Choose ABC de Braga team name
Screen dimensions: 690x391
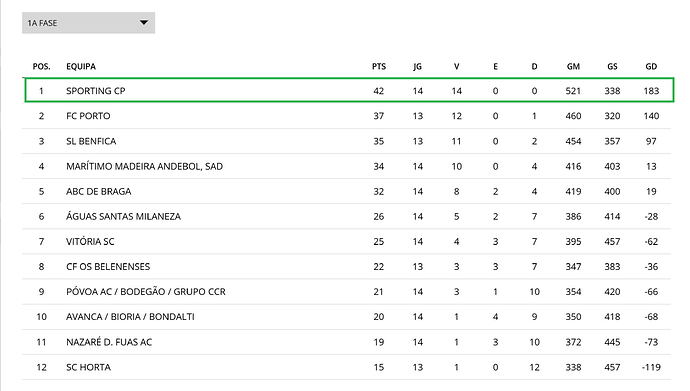99,191
